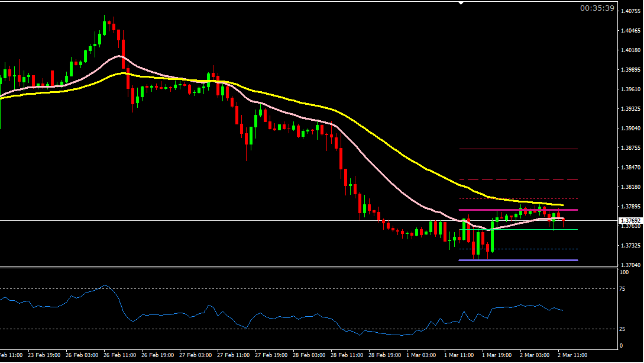Select the current price label 1.37692
Image resolution: width=644 pixels, height=363 pixels.
tap(630, 221)
